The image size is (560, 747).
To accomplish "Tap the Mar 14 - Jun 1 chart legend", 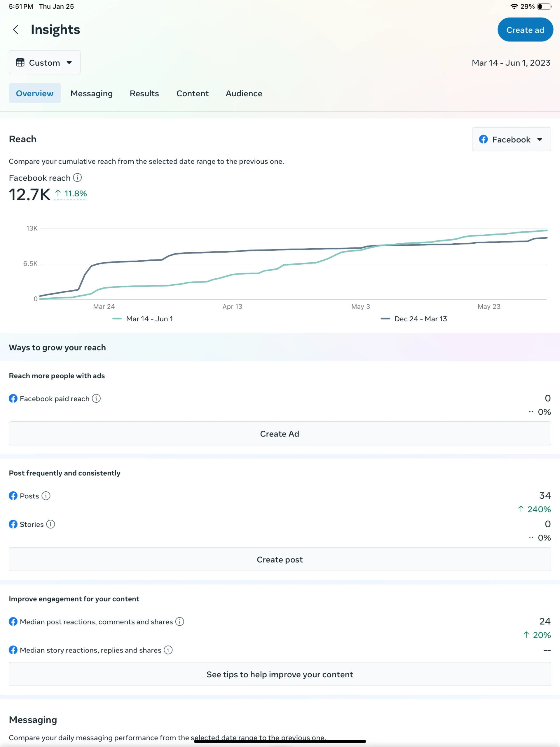I will click(x=143, y=319).
